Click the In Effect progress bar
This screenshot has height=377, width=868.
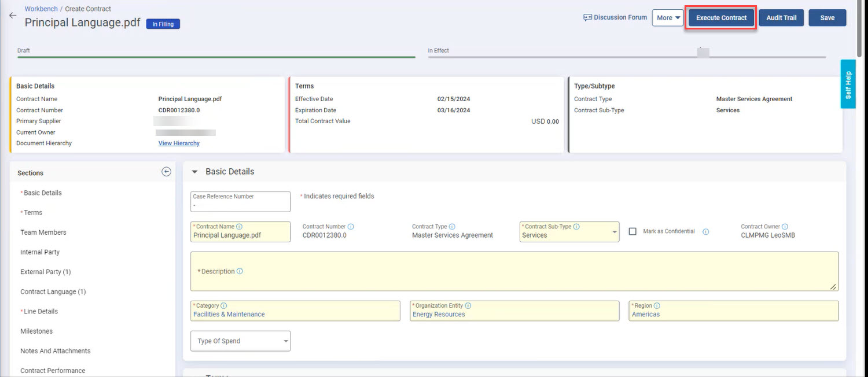626,57
